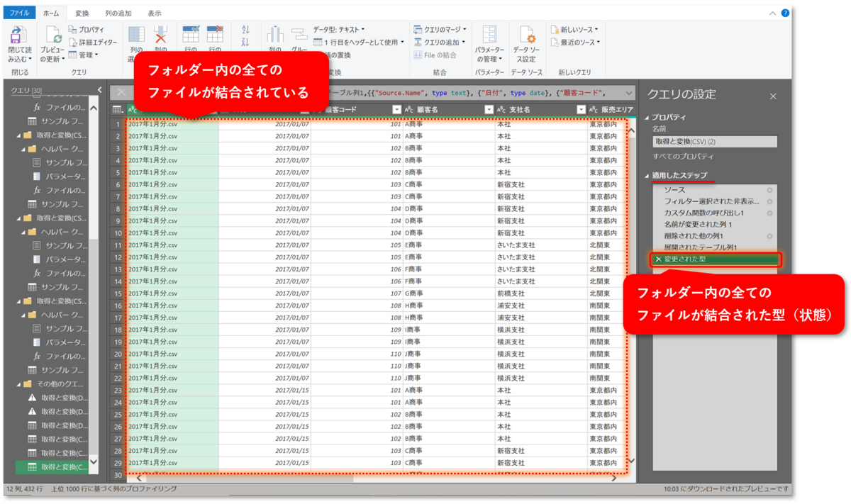851x504 pixels.
Task: Click the blue Help question mark icon
Action: click(x=784, y=11)
